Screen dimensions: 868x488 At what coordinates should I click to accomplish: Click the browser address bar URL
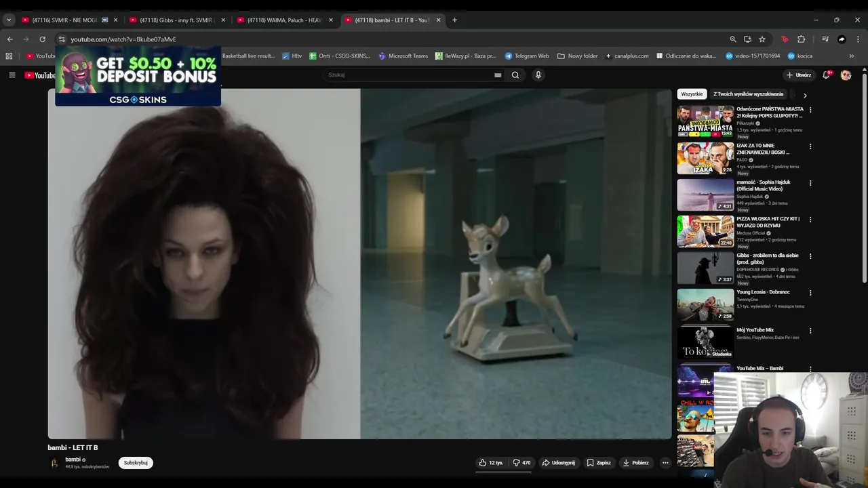pyautogui.click(x=123, y=39)
